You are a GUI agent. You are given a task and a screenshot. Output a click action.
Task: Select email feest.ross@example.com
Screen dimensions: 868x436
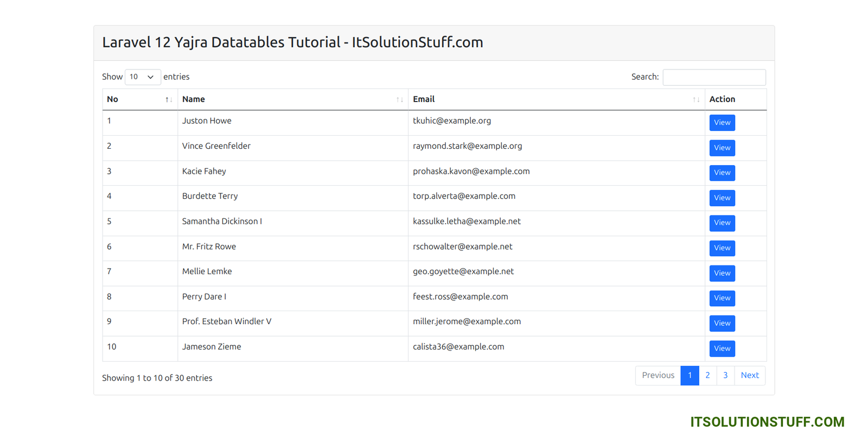pyautogui.click(x=460, y=297)
